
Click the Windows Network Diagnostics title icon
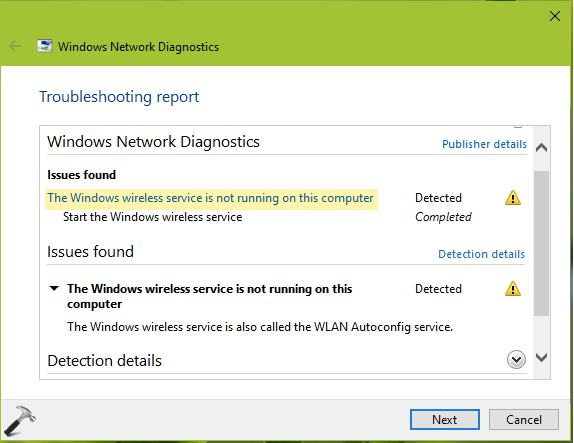pyautogui.click(x=45, y=46)
